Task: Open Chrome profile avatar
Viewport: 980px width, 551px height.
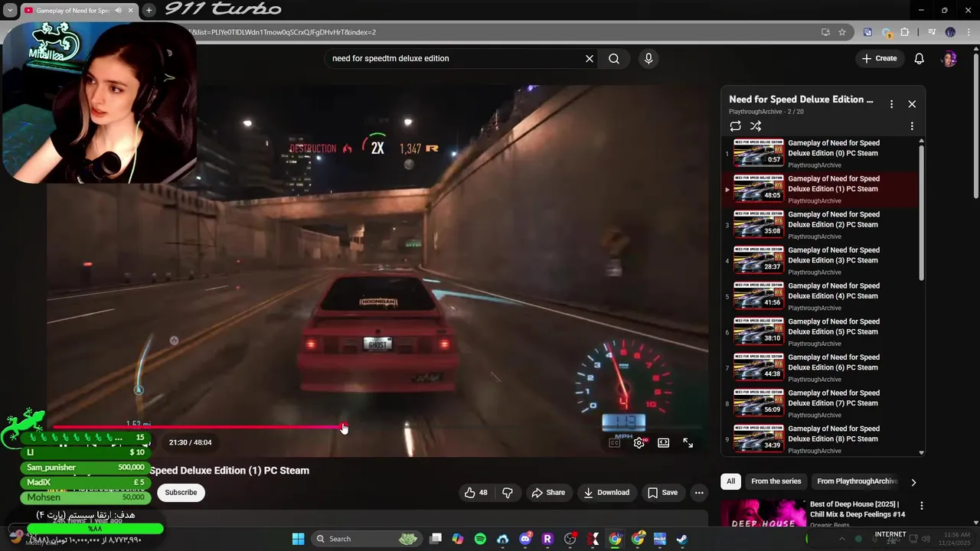Action: (950, 32)
